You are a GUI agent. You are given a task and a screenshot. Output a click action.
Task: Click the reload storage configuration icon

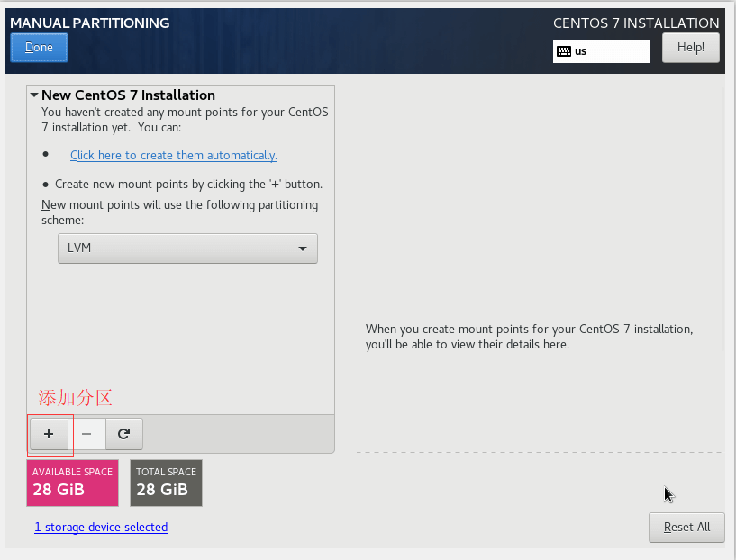click(x=124, y=434)
